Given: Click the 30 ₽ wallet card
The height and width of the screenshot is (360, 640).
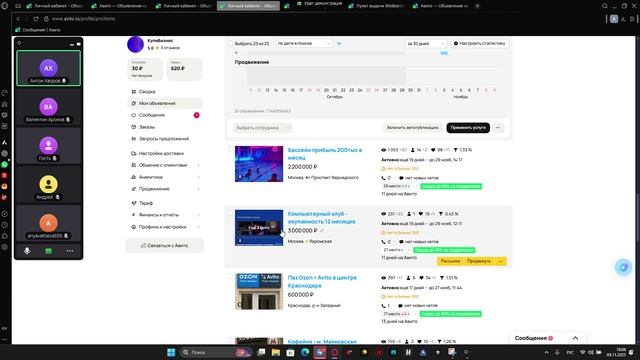Looking at the screenshot, I should (x=145, y=69).
